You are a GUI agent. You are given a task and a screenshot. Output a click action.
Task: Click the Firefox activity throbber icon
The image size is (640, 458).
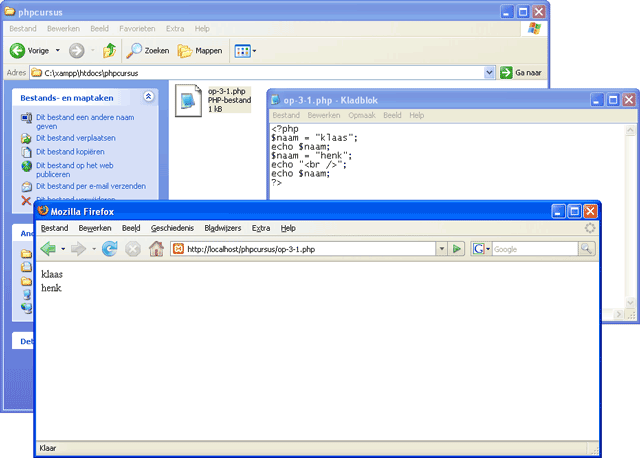590,228
